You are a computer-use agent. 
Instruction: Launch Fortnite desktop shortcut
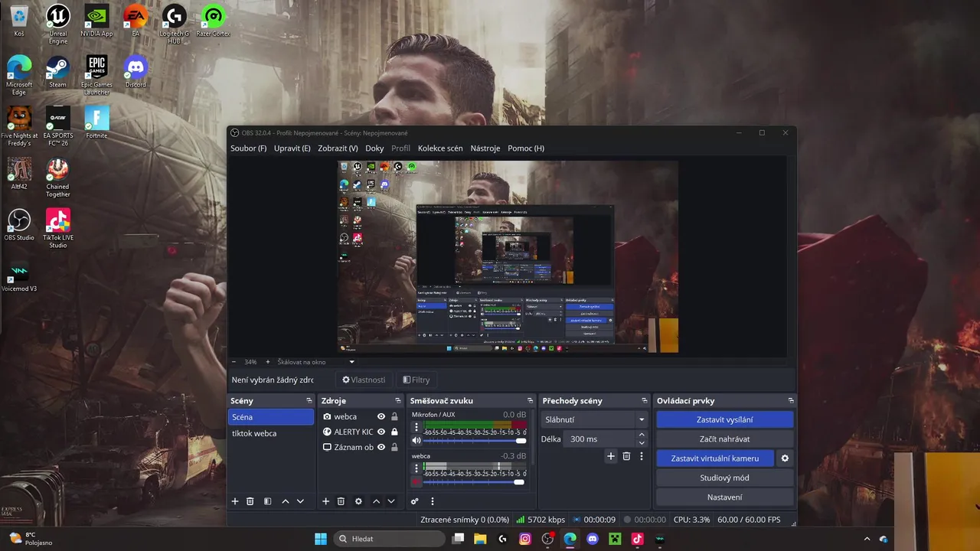point(96,123)
